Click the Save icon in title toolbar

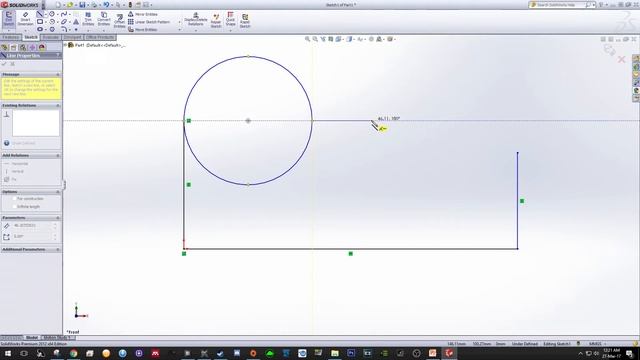click(82, 5)
